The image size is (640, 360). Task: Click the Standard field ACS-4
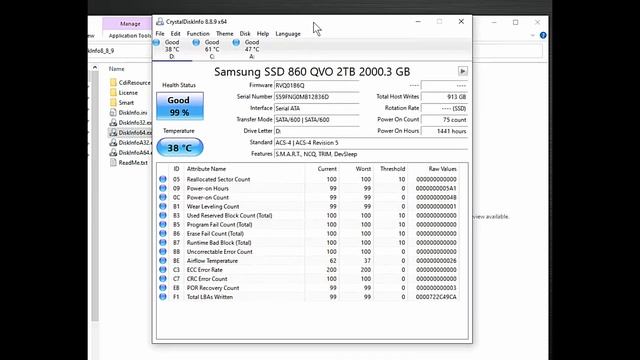371,142
